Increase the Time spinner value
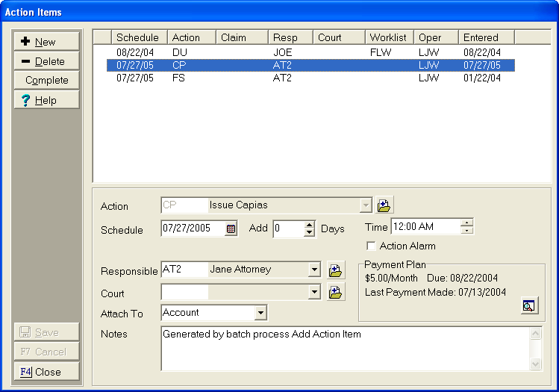Viewport: 559px width, 392px height. 467,223
